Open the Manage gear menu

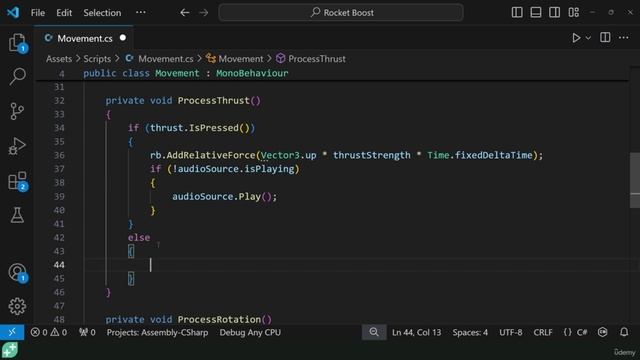click(x=17, y=306)
